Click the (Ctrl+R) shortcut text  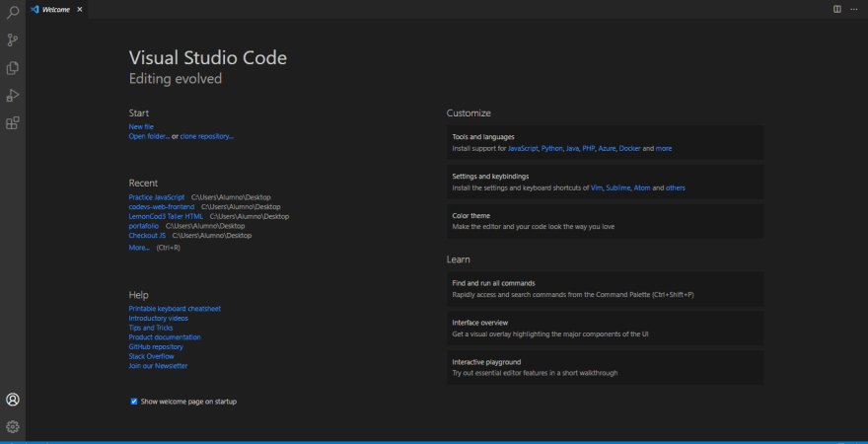point(169,248)
